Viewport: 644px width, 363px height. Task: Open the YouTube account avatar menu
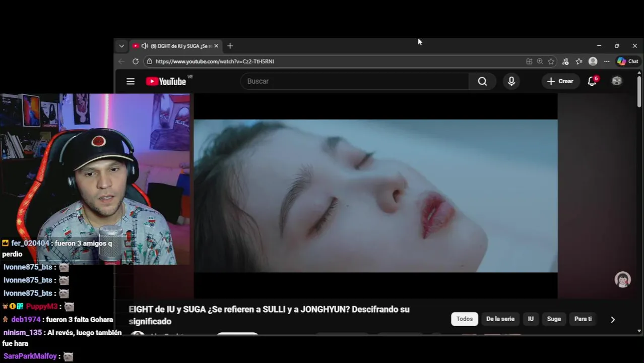click(616, 81)
